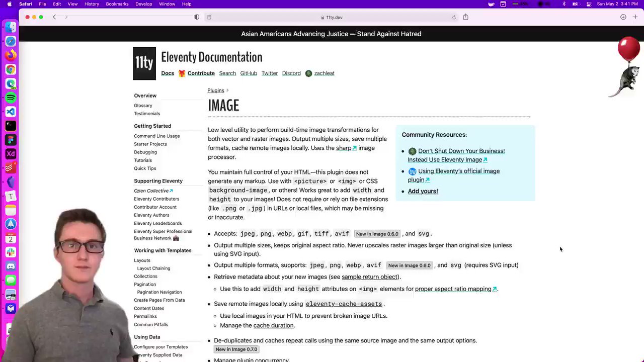Open Messages from the dock
Image resolution: width=644 pixels, height=362 pixels.
(x=11, y=280)
